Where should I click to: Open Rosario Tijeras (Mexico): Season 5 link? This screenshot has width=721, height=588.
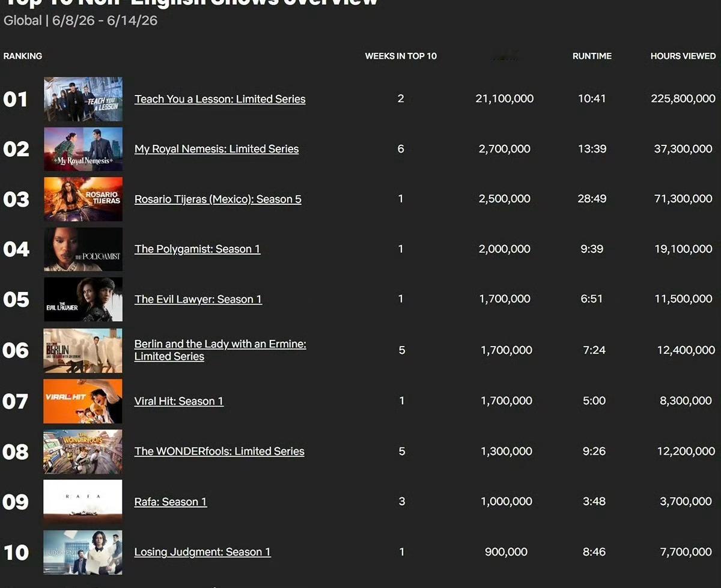tap(218, 199)
